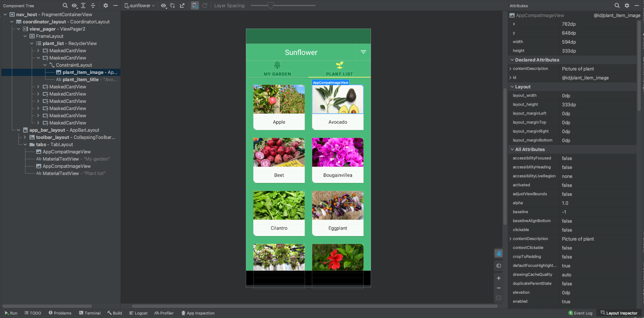Drag the Layer Spacing slider
Viewport: 644px width, 318px height.
tap(271, 6)
